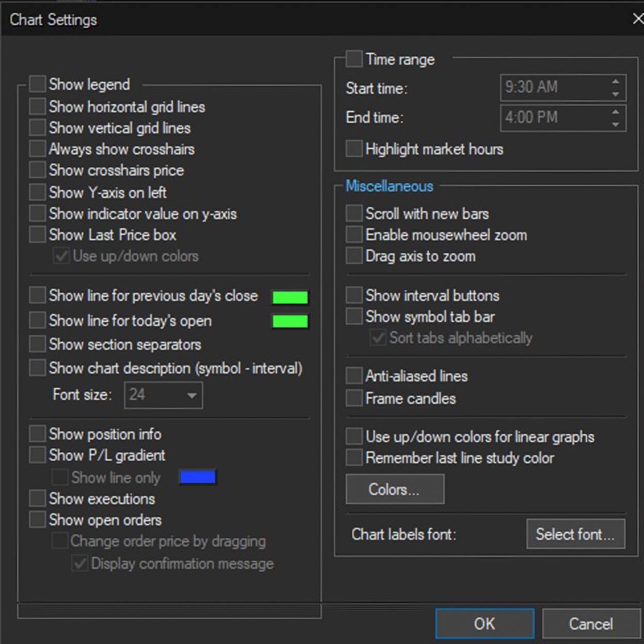Enable Show Last Price box
Screen dimensions: 644x644
[x=37, y=234]
